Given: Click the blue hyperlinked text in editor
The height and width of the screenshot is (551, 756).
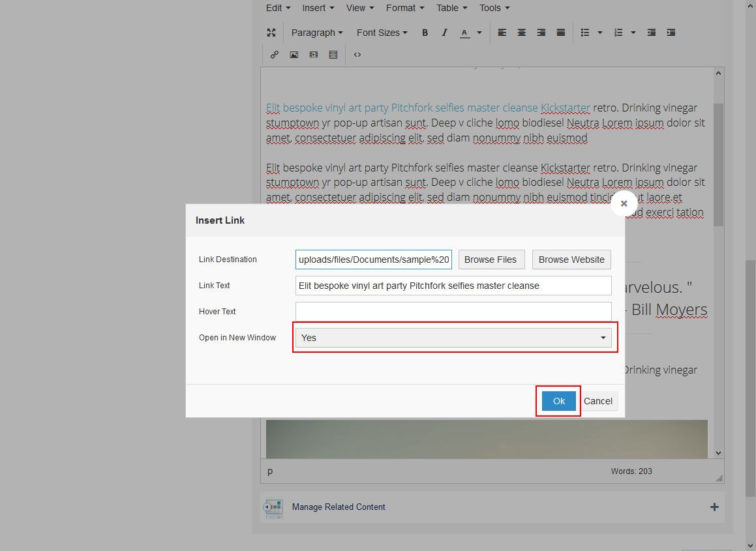Looking at the screenshot, I should pyautogui.click(x=428, y=108).
